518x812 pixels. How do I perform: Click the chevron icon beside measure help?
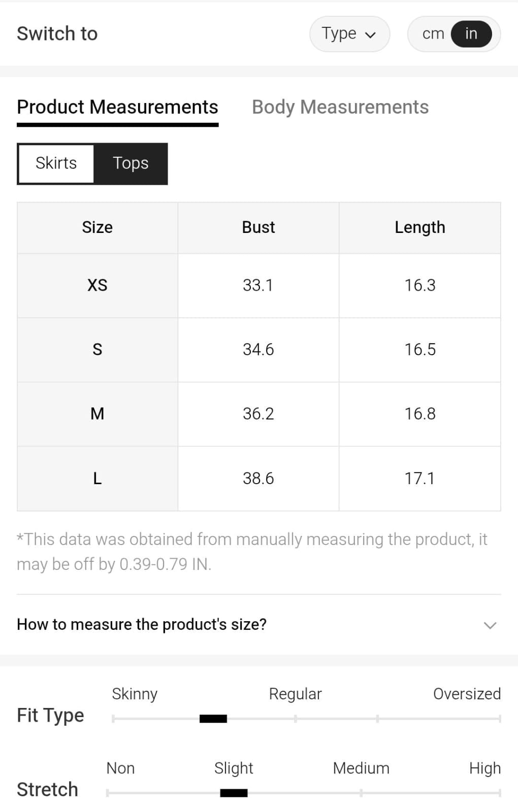tap(490, 625)
